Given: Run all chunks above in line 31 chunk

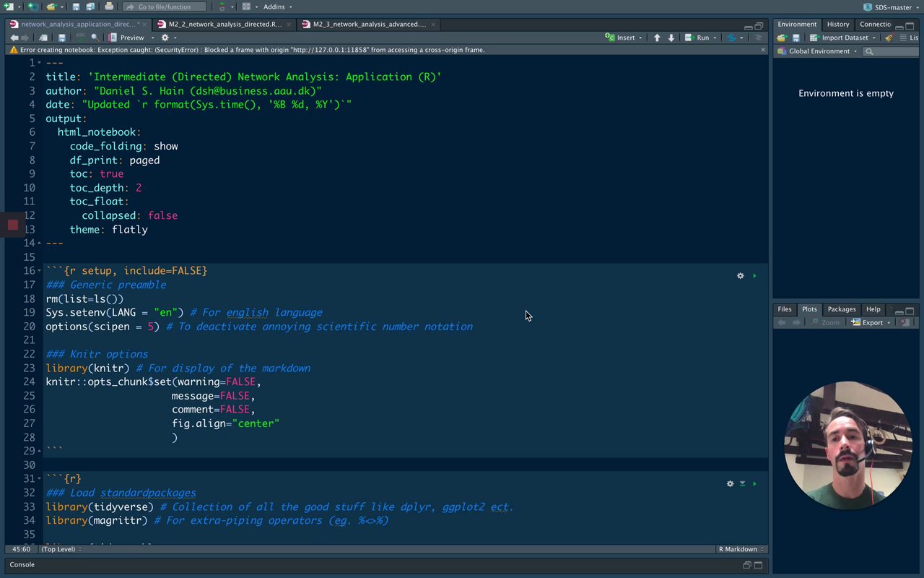Looking at the screenshot, I should pos(742,484).
